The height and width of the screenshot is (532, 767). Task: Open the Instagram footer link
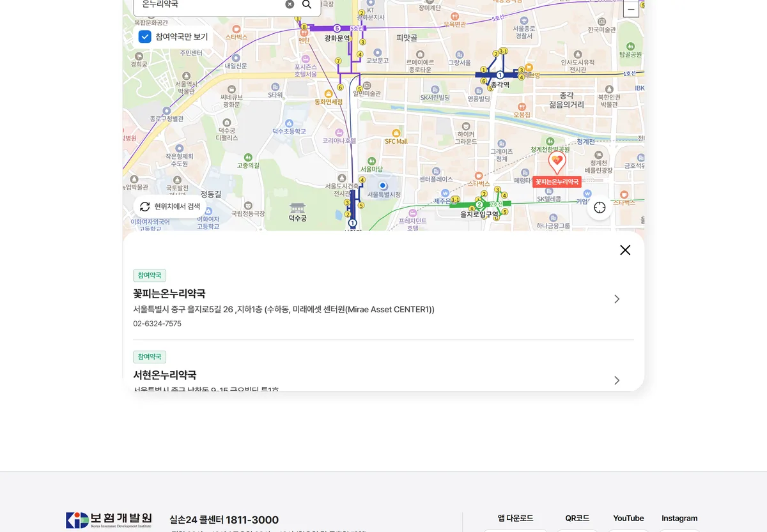click(679, 518)
